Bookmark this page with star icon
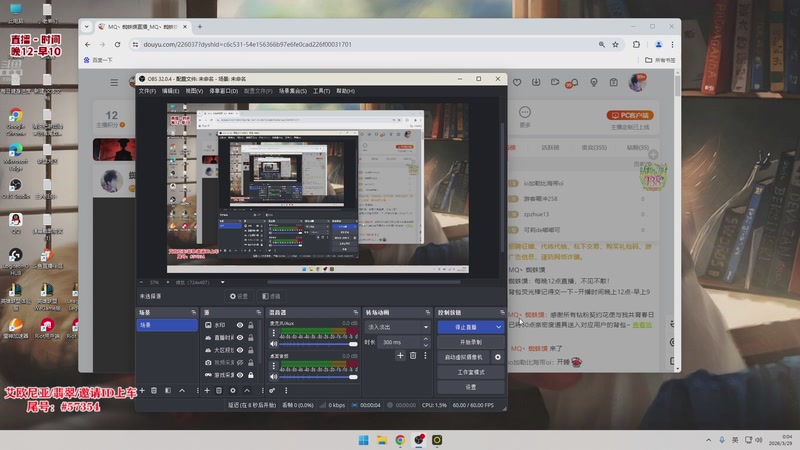The width and height of the screenshot is (800, 450). (x=615, y=44)
